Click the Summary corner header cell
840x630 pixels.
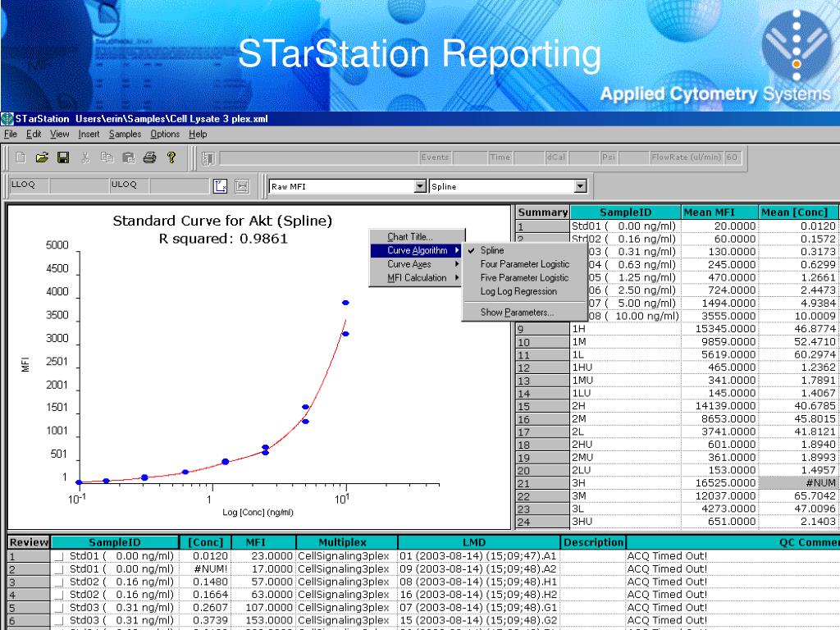coord(542,212)
